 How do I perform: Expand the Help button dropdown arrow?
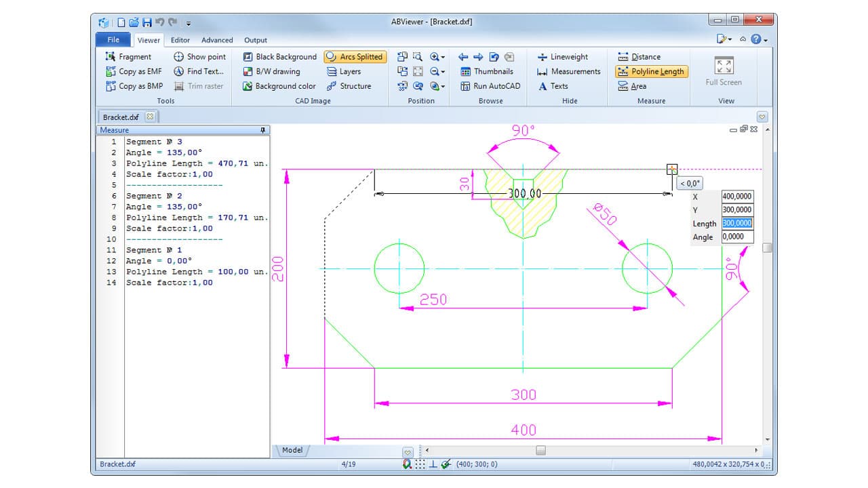[766, 39]
